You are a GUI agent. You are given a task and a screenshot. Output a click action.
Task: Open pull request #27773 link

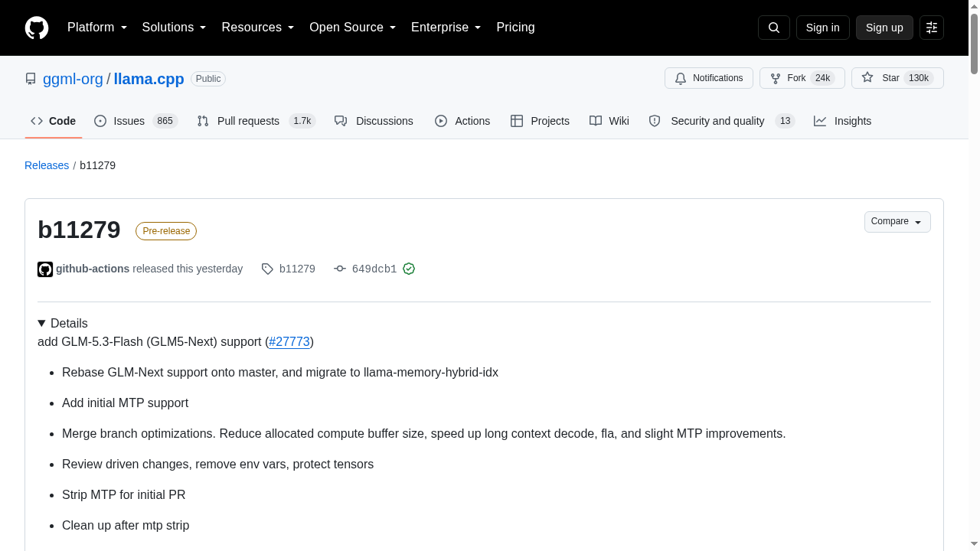click(289, 341)
